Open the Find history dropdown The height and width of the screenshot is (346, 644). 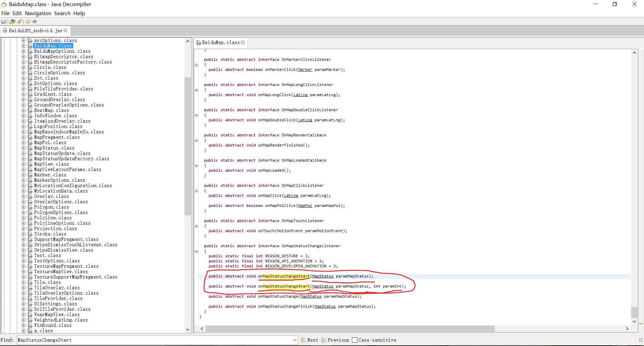295,340
